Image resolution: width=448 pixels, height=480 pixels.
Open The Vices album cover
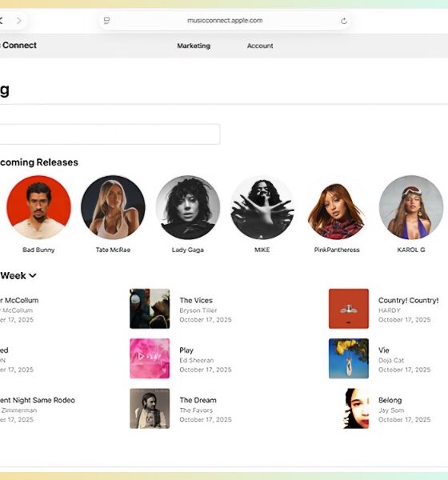[150, 309]
